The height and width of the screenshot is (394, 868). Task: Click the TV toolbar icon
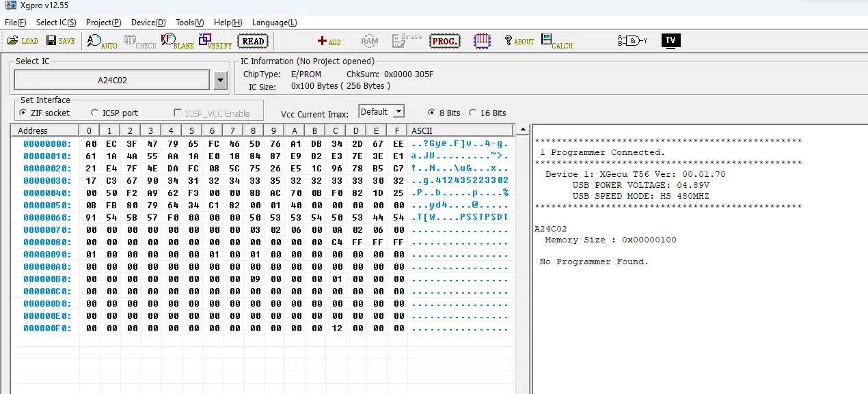coord(670,40)
